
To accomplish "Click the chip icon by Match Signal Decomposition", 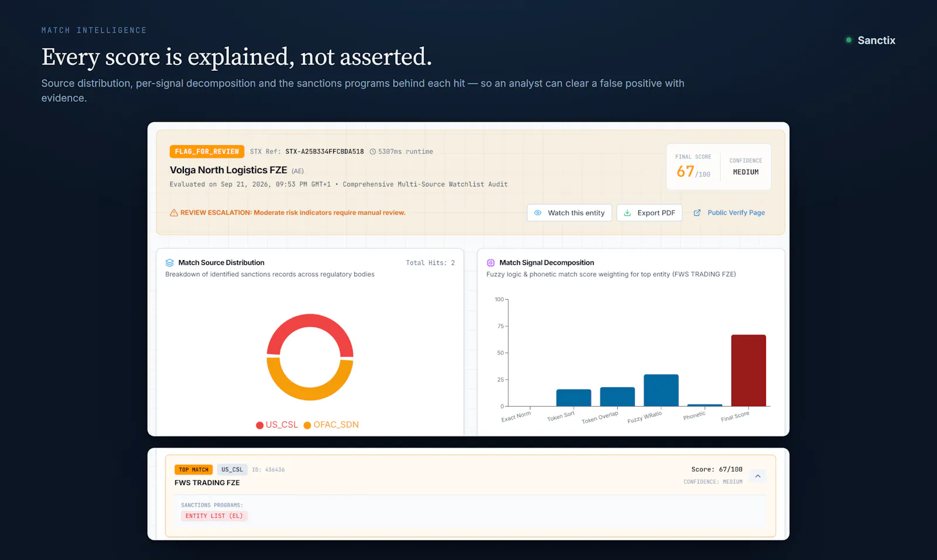I will click(491, 263).
